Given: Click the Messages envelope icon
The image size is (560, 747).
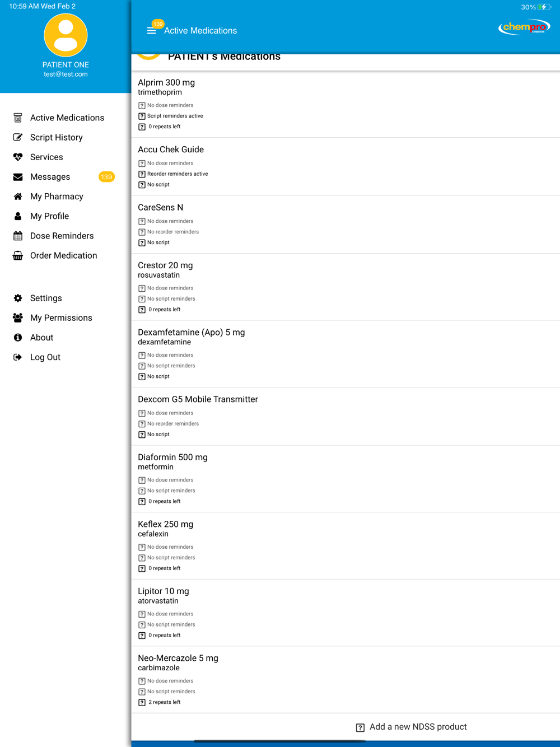Looking at the screenshot, I should click(x=18, y=177).
